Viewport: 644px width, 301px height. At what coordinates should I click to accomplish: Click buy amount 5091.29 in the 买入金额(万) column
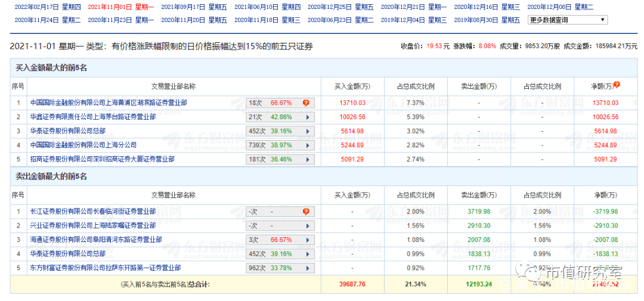(352, 159)
